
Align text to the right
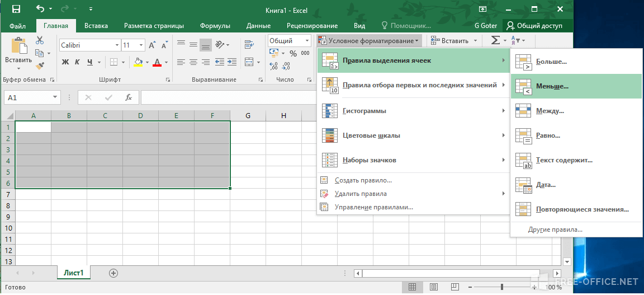tap(206, 62)
